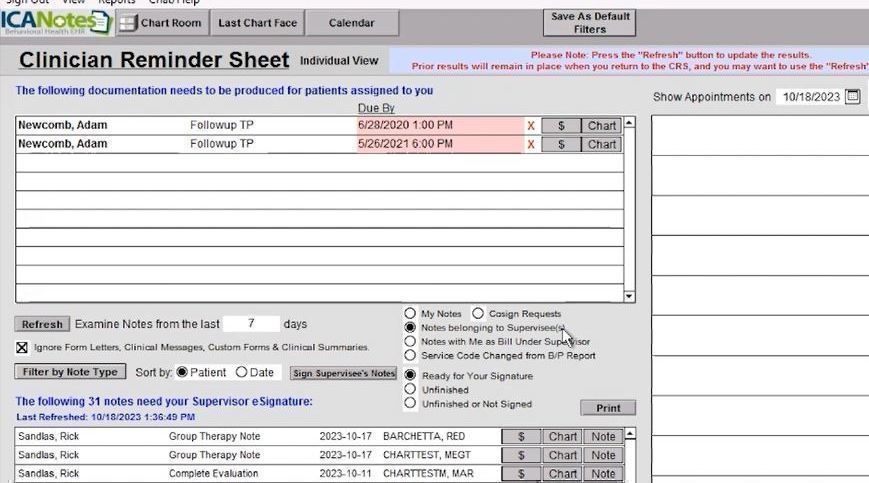The width and height of the screenshot is (869, 483).
Task: Open the View menu
Action: click(x=74, y=2)
